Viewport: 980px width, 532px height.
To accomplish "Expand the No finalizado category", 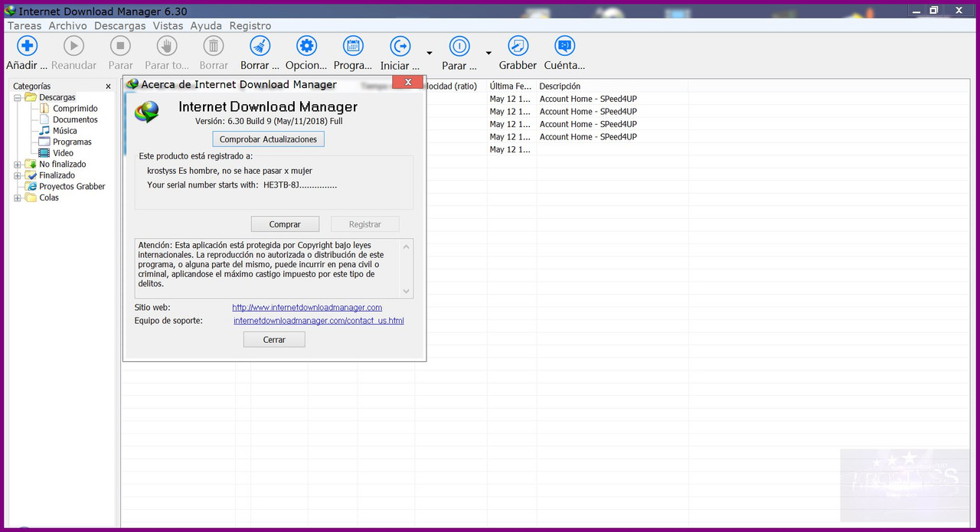I will click(x=18, y=165).
